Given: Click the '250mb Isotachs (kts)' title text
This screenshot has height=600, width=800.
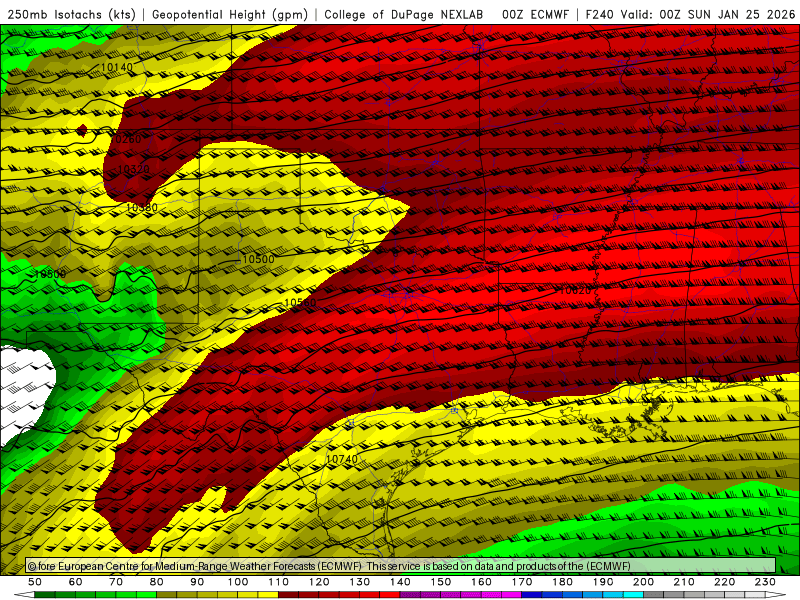Looking at the screenshot, I should coord(71,14).
